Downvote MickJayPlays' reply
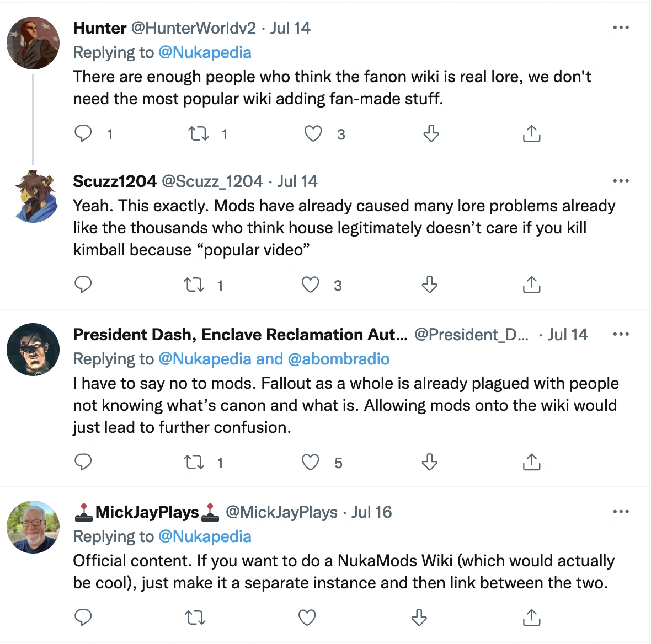651x644 pixels. [419, 618]
